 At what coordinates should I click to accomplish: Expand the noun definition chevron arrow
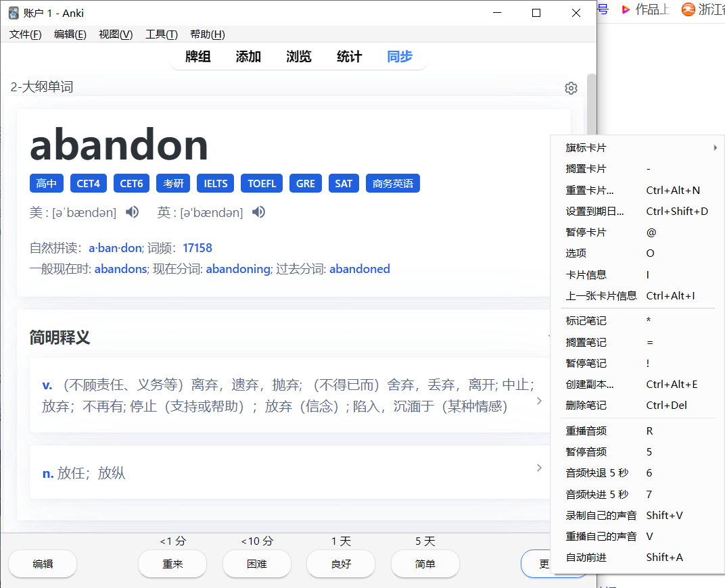(539, 468)
